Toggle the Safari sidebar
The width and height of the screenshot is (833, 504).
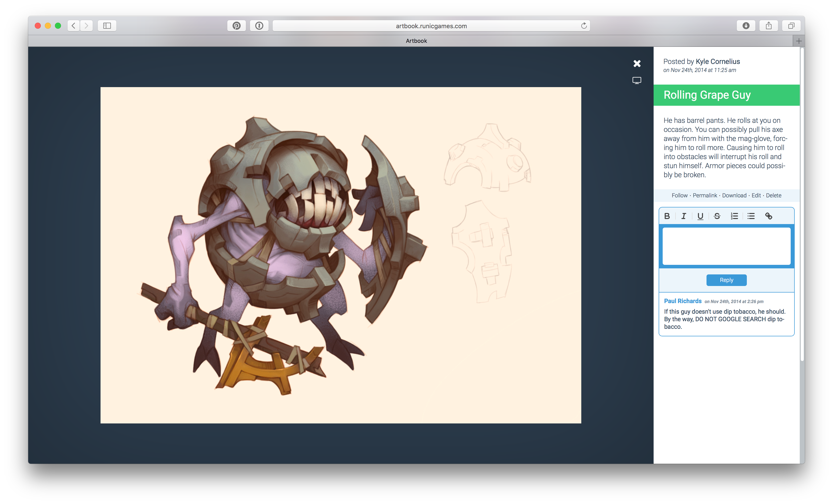coord(107,26)
